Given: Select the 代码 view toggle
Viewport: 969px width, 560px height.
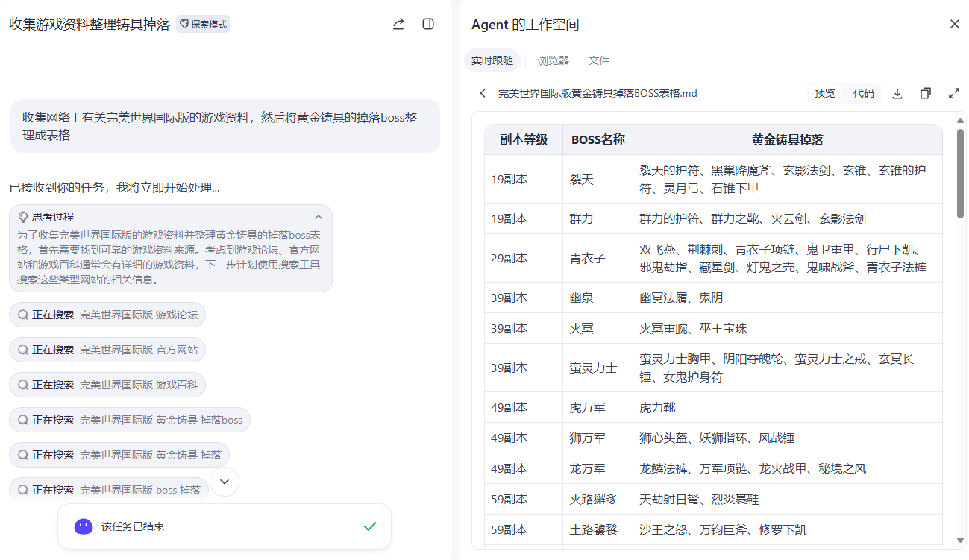Looking at the screenshot, I should coord(864,93).
